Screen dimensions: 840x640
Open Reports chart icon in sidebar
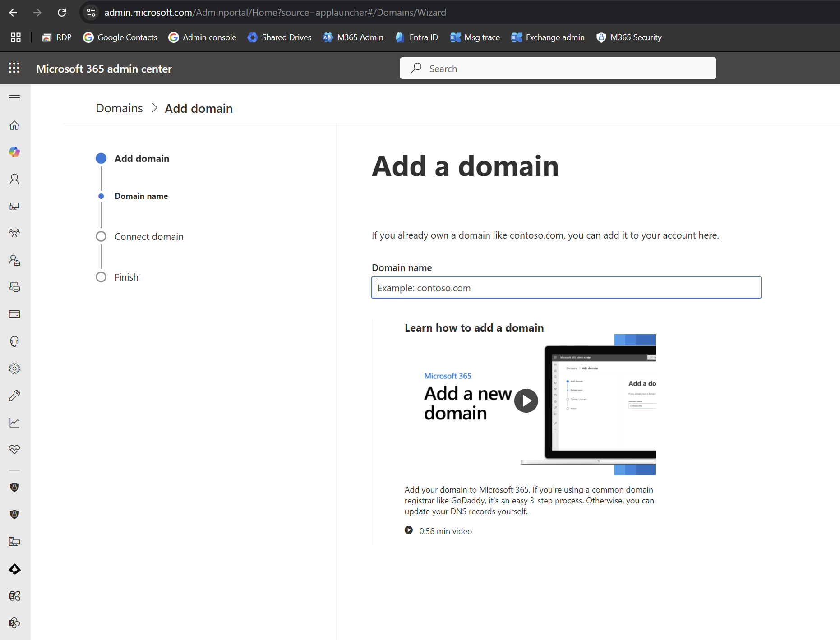14,423
